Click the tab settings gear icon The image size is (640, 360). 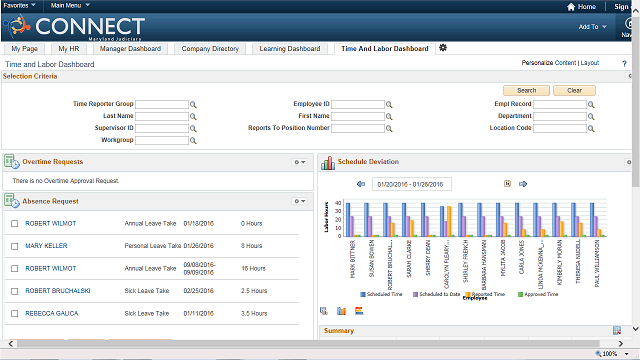[443, 48]
